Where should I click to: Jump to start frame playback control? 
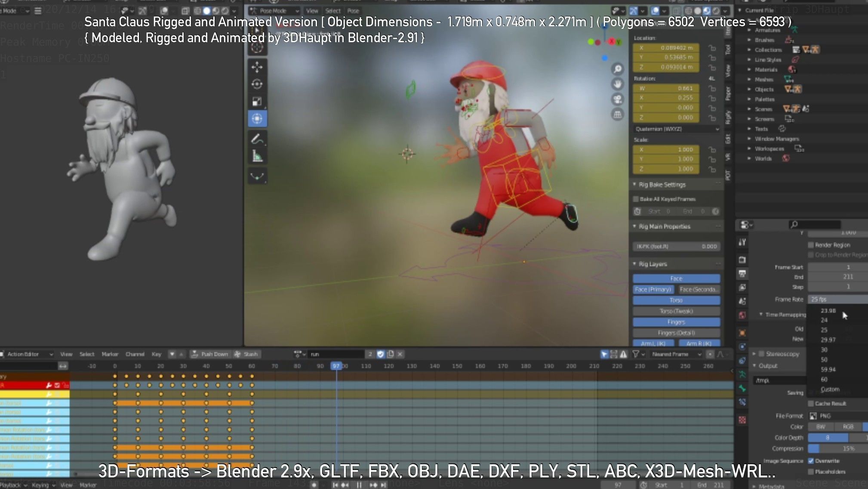coord(336,485)
